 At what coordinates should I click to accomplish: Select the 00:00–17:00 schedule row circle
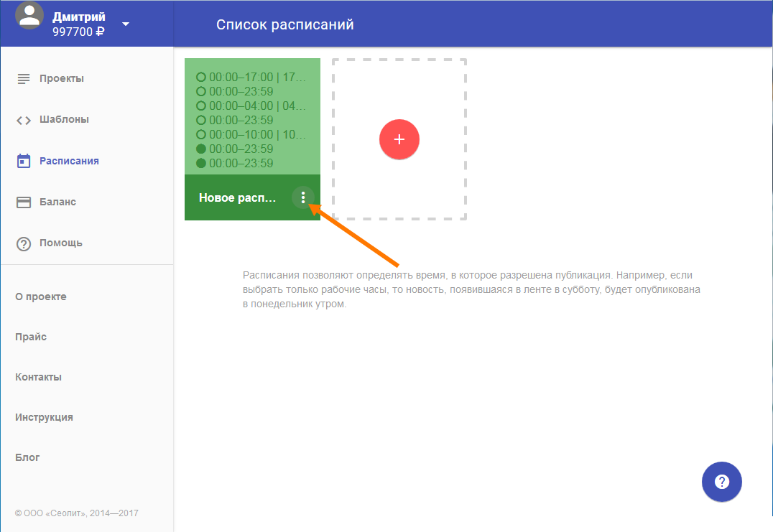pos(201,77)
